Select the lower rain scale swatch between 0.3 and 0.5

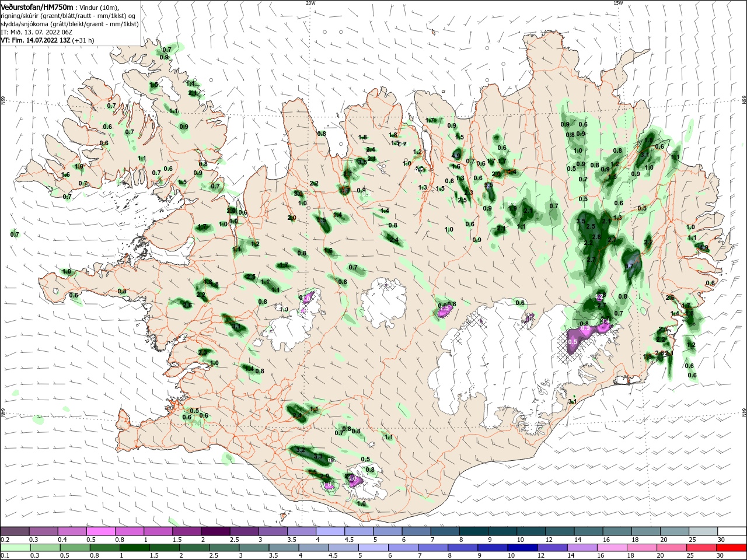45,548
